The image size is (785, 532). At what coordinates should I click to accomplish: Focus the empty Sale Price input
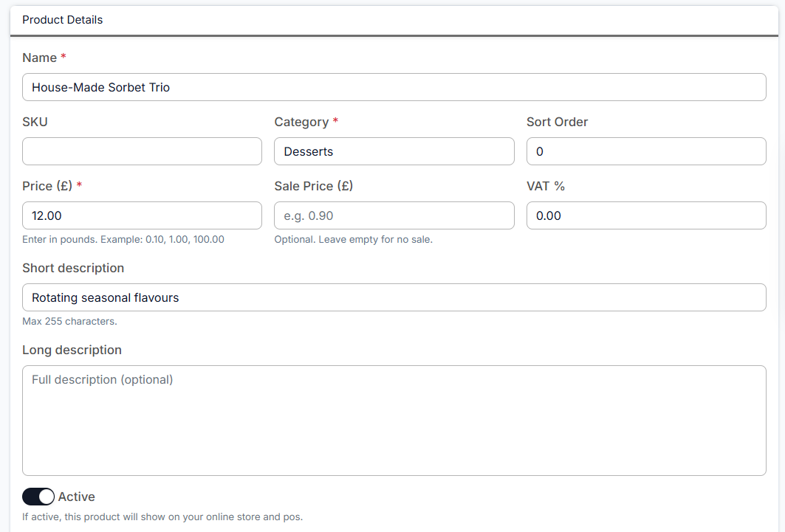pyautogui.click(x=394, y=215)
